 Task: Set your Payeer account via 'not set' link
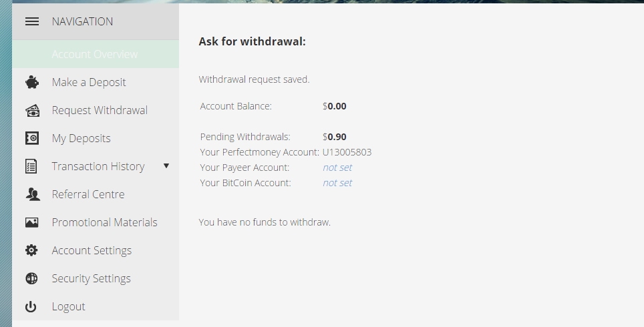[x=337, y=168]
